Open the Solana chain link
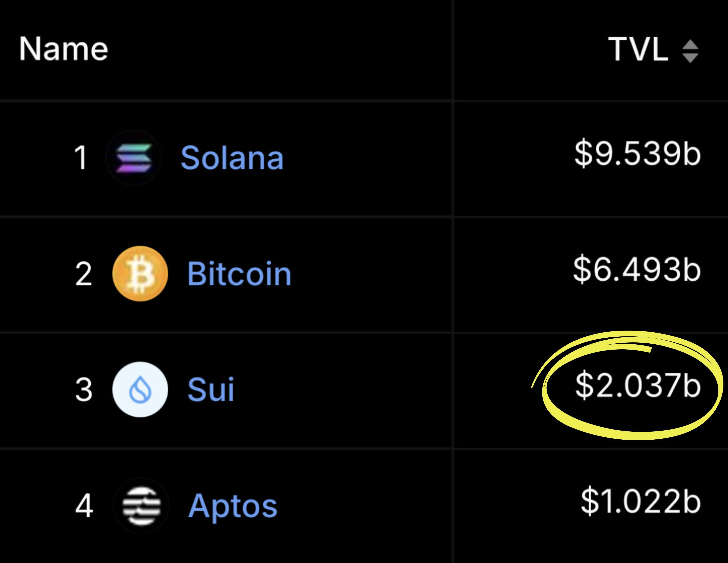 [x=232, y=158]
